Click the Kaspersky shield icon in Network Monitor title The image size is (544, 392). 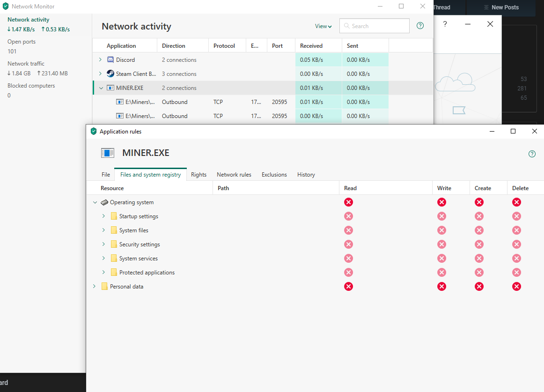pyautogui.click(x=6, y=6)
